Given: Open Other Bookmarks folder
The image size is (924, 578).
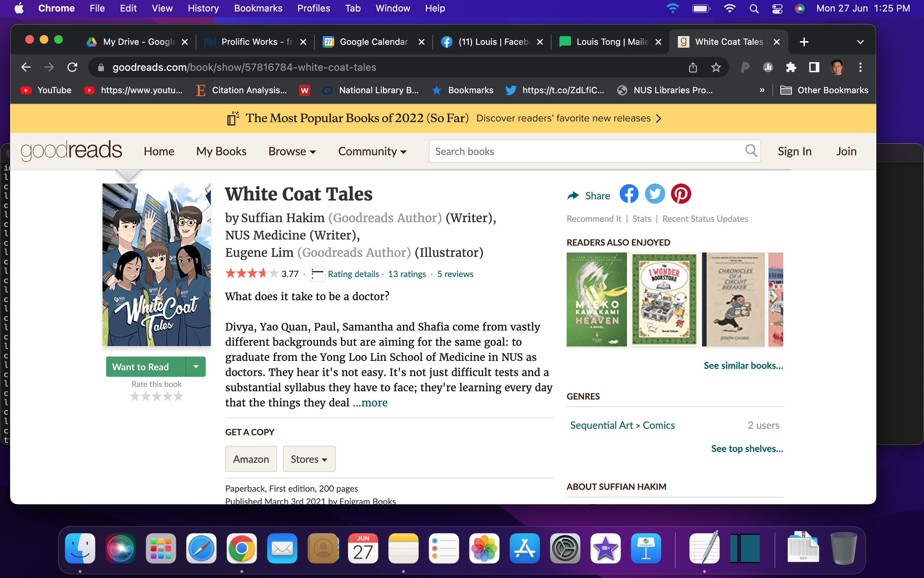Looking at the screenshot, I should point(824,90).
